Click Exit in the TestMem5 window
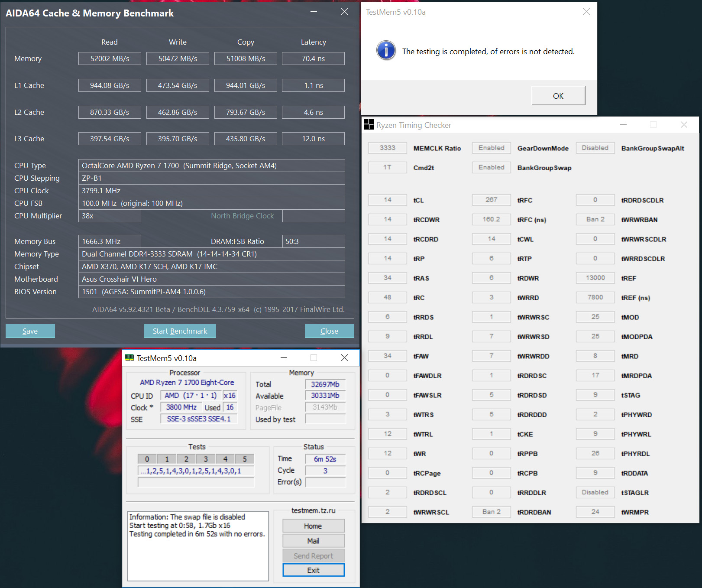This screenshot has width=702, height=588. click(314, 570)
